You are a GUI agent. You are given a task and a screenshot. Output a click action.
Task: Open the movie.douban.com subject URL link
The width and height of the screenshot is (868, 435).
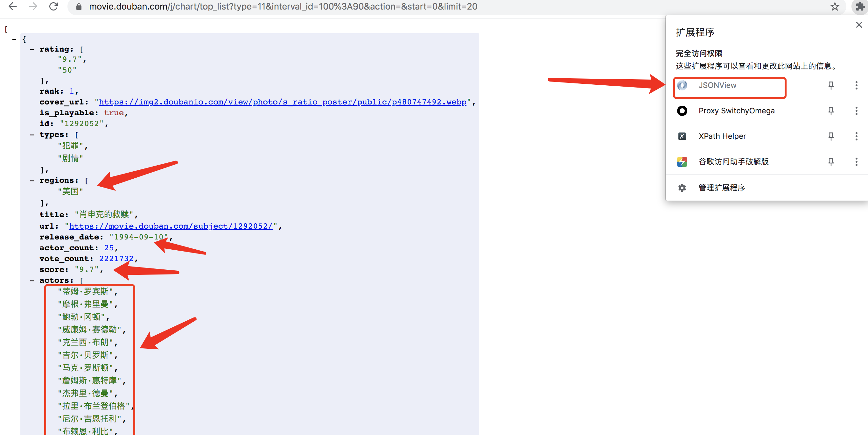(x=171, y=226)
